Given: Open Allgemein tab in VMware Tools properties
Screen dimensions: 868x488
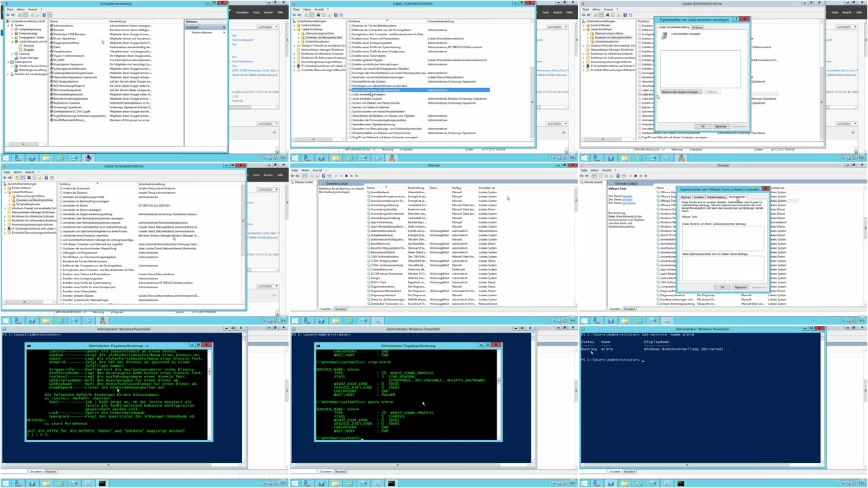Looking at the screenshot, I should pos(686,197).
